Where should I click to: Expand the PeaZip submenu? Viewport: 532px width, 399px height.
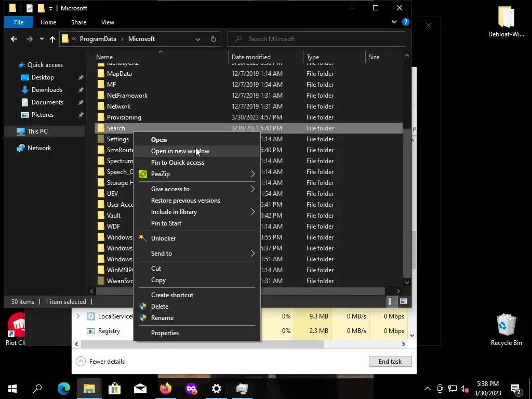coord(197,174)
